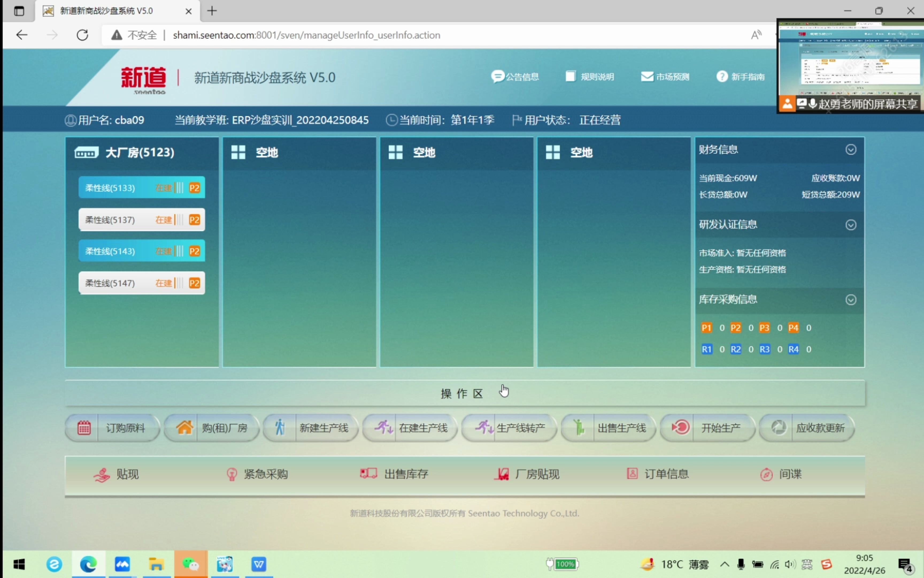Collapse the 财务信息 finance panel
924x578 pixels.
click(851, 150)
